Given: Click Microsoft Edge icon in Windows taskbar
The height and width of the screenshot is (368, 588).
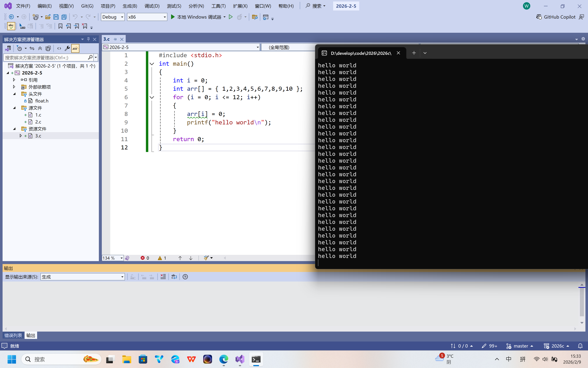Looking at the screenshot, I should point(224,359).
